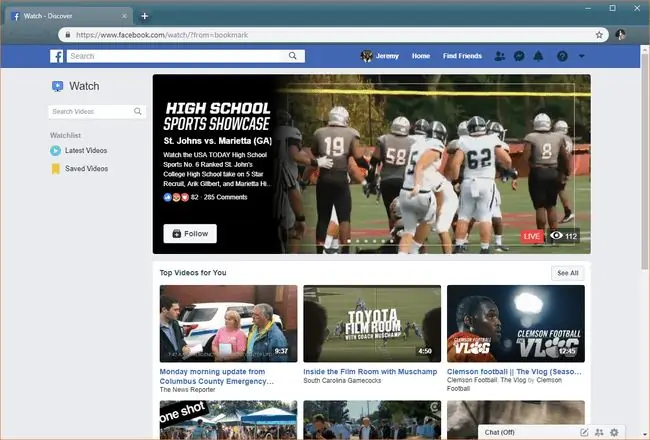650x440 pixels.
Task: Expand the account dropdown arrow in header
Action: pos(582,56)
